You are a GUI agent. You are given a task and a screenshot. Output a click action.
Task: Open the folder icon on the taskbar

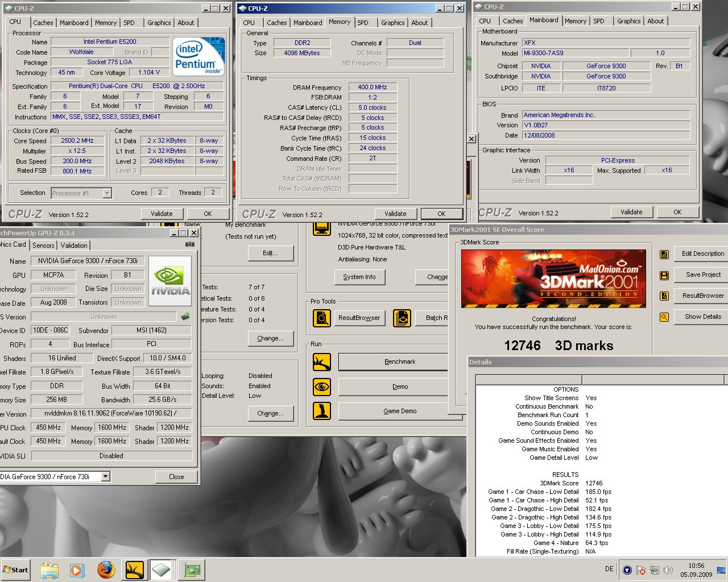[49, 570]
